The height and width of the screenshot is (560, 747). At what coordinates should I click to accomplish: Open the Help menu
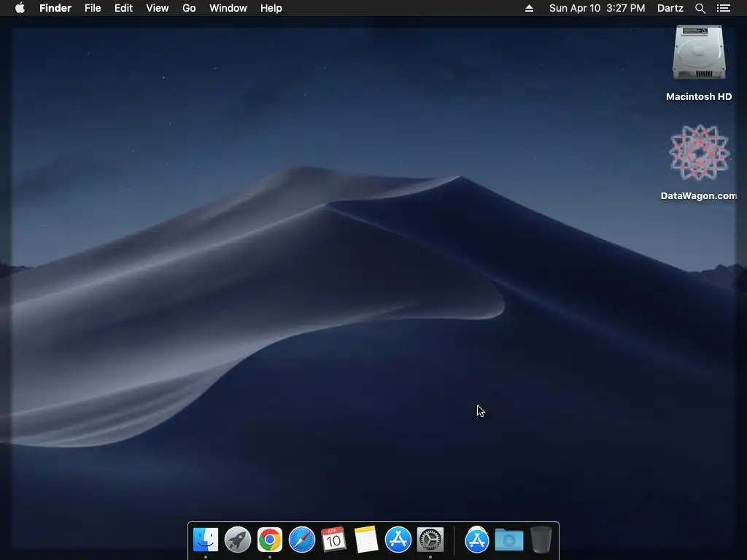coord(271,8)
